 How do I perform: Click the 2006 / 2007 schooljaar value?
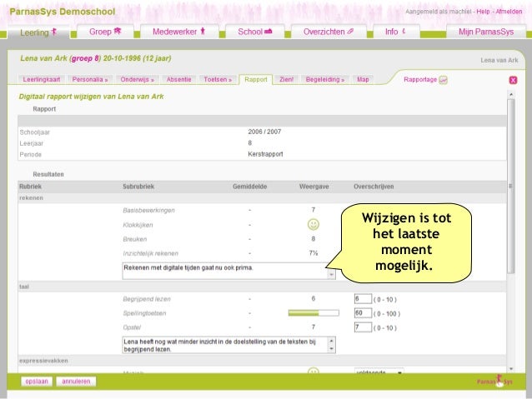[264, 132]
